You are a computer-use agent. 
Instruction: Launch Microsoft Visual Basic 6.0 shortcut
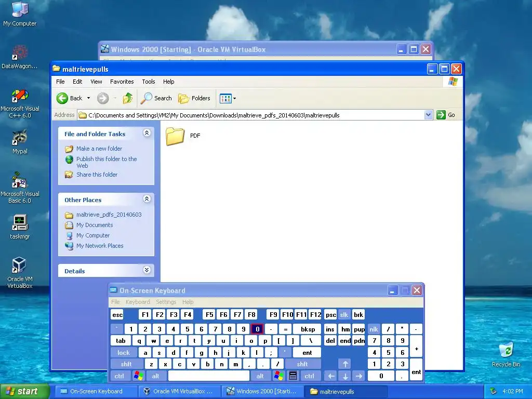point(20,188)
